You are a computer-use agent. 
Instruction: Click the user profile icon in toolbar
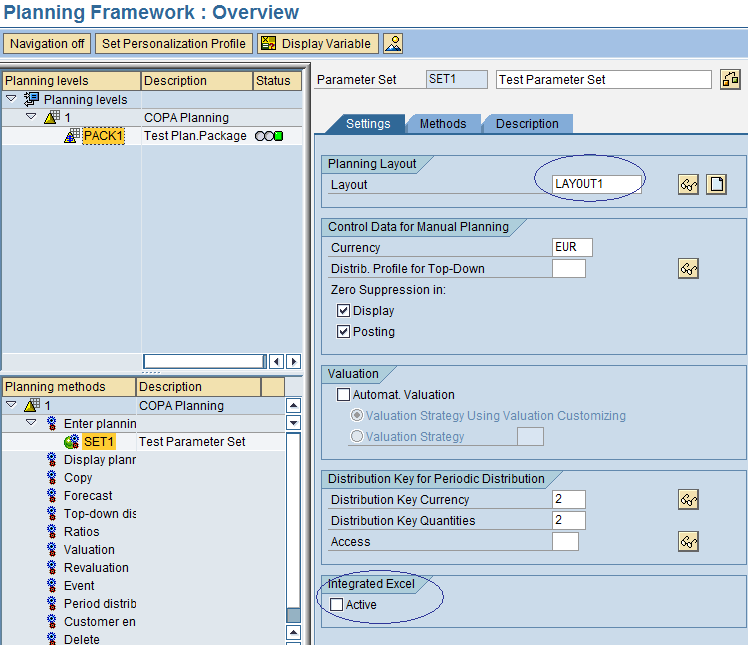pos(393,43)
